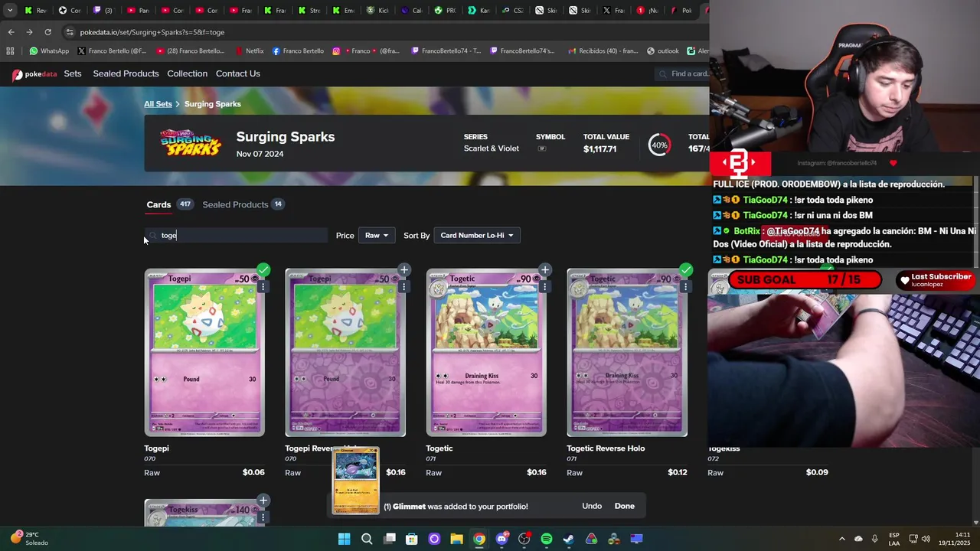Open the apps grid icon in bookmarks bar
This screenshot has height=551, width=980.
[x=10, y=51]
